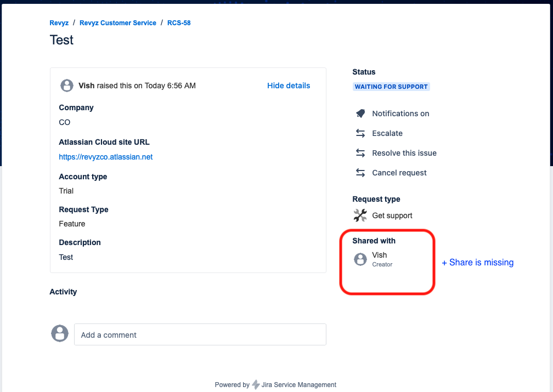Click the Powered by Jira Service Management text
Viewport: 553px width, 392px height.
coord(275,384)
